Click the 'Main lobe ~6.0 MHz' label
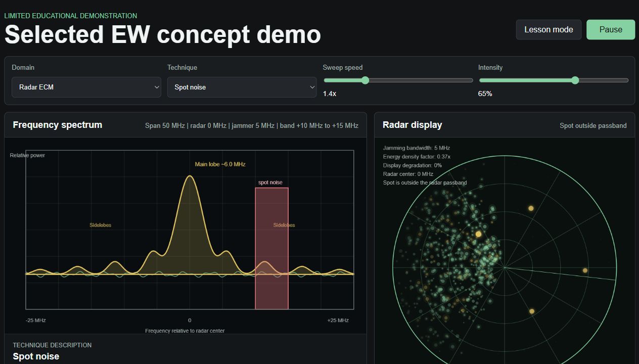 pos(220,164)
